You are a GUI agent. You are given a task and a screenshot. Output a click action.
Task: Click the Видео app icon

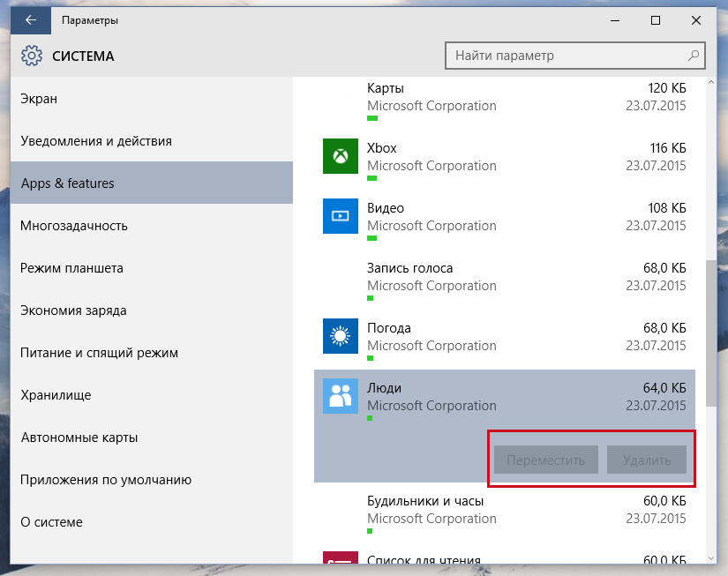[341, 216]
